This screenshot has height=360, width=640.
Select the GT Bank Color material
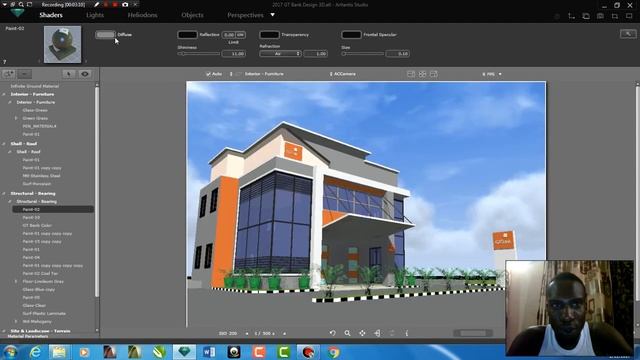37,225
